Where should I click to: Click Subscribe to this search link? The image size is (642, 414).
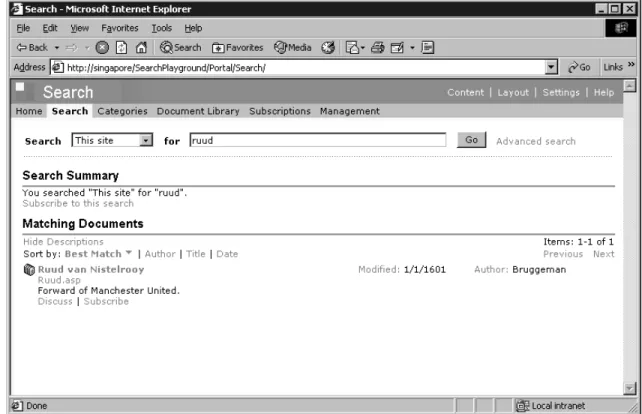coord(78,204)
